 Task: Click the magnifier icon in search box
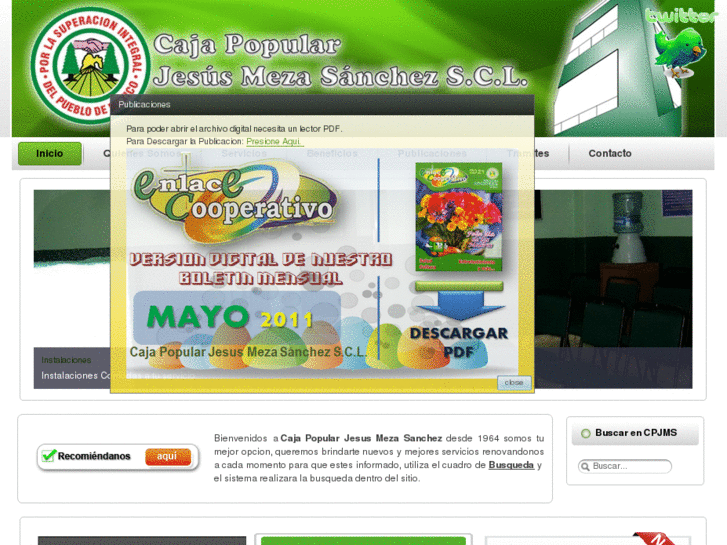tap(586, 467)
